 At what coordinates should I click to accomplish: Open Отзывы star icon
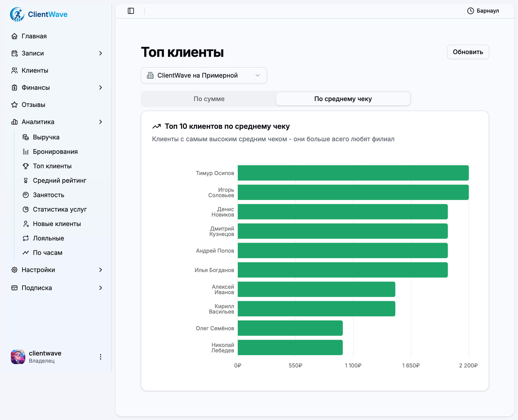click(x=14, y=105)
